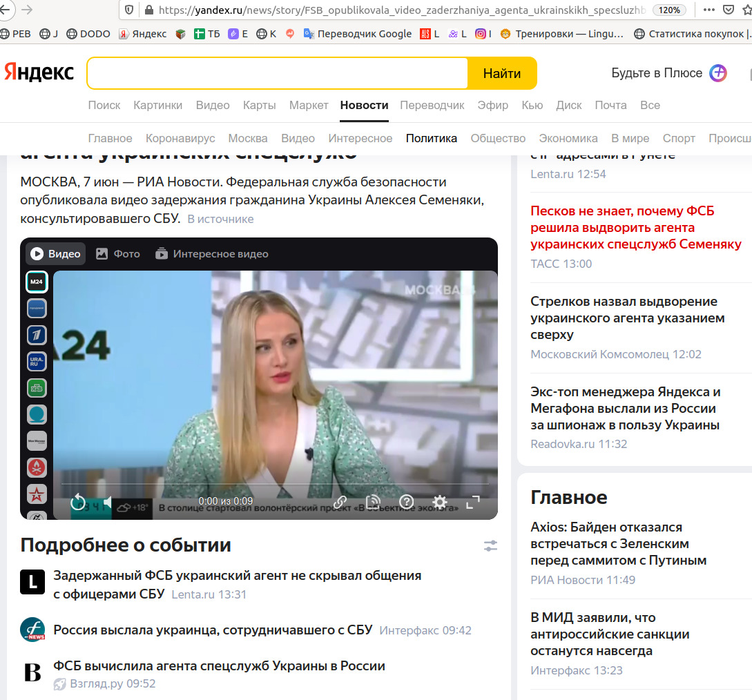The image size is (752, 700).
Task: Switch to the Интересное видео tab
Action: pos(212,253)
